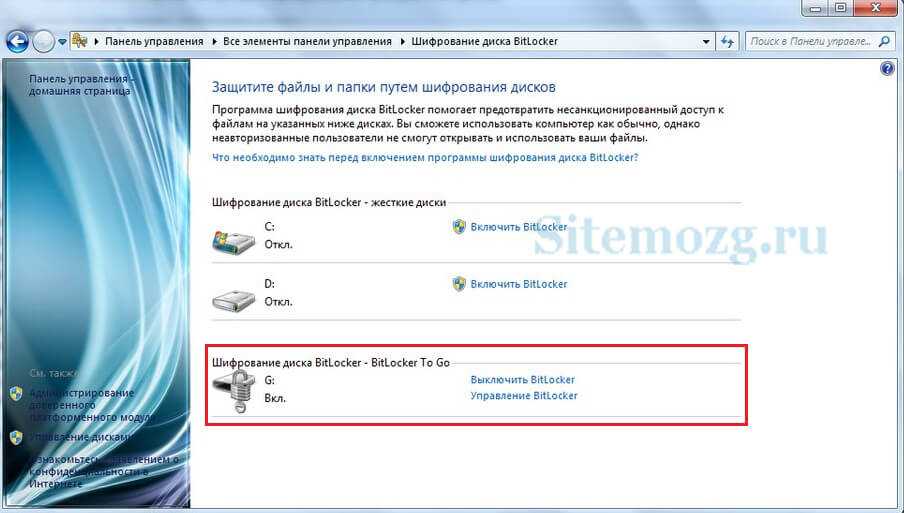This screenshot has width=904, height=513.
Task: Open the address bar history dropdown
Action: (x=706, y=42)
